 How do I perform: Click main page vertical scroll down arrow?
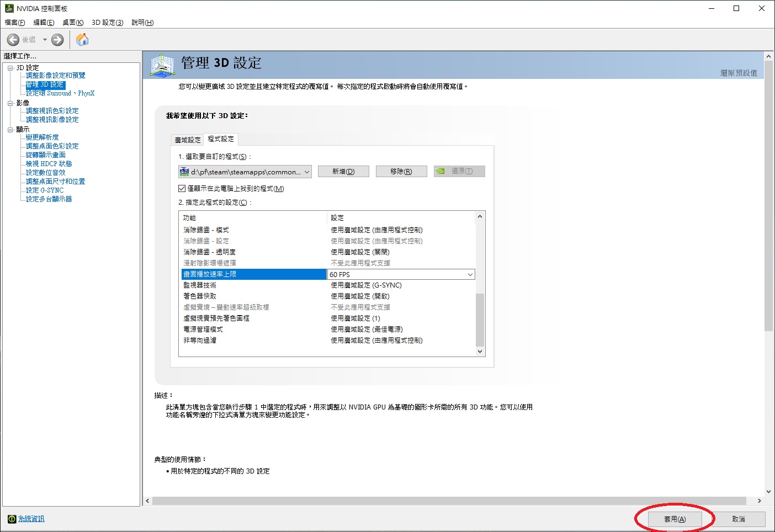[x=768, y=491]
